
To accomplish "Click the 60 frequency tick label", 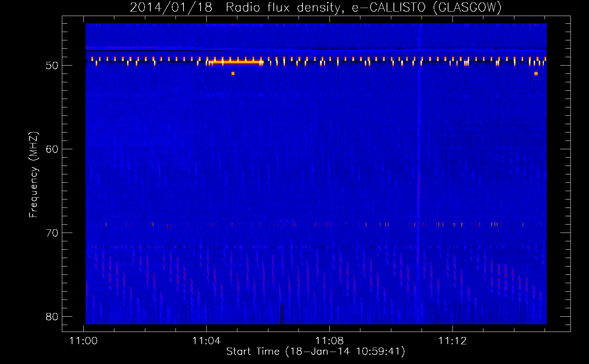I will 52,149.
